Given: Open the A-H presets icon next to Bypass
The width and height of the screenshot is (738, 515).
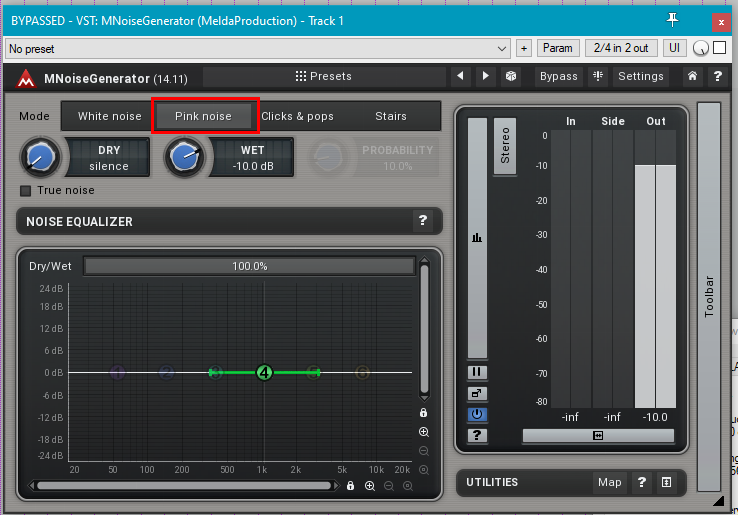Looking at the screenshot, I should [598, 76].
